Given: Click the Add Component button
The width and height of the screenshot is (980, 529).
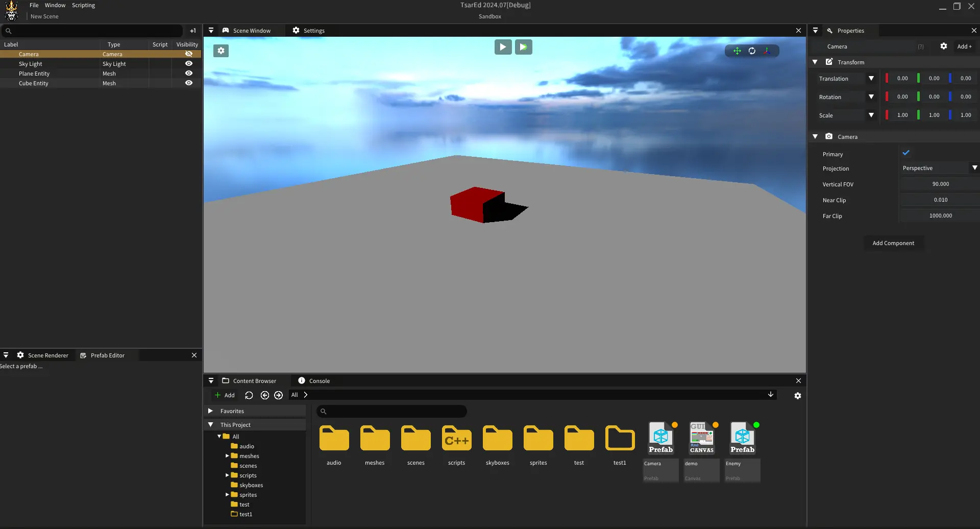Looking at the screenshot, I should coord(893,243).
